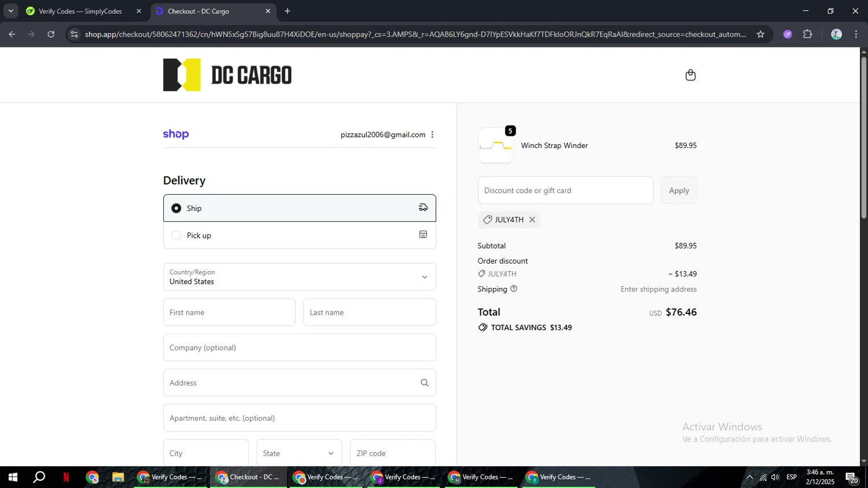Close the Checkout - DC Cargo tab

pyautogui.click(x=268, y=11)
